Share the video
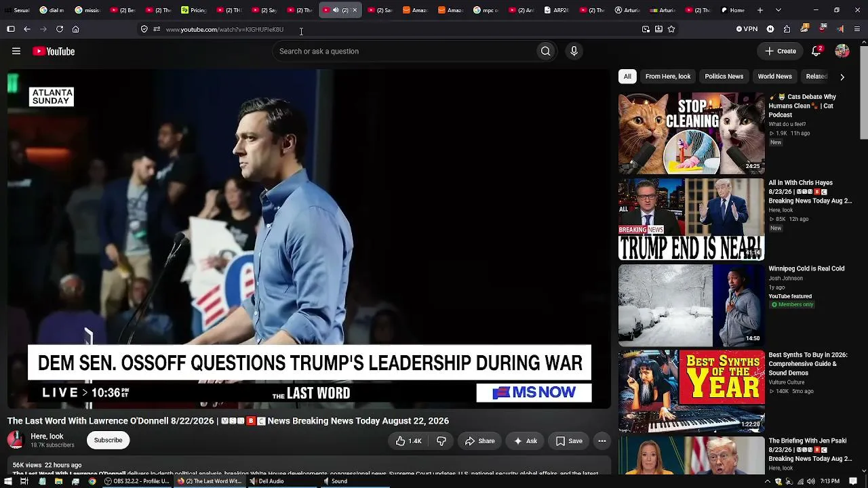The height and width of the screenshot is (488, 868). pyautogui.click(x=480, y=441)
